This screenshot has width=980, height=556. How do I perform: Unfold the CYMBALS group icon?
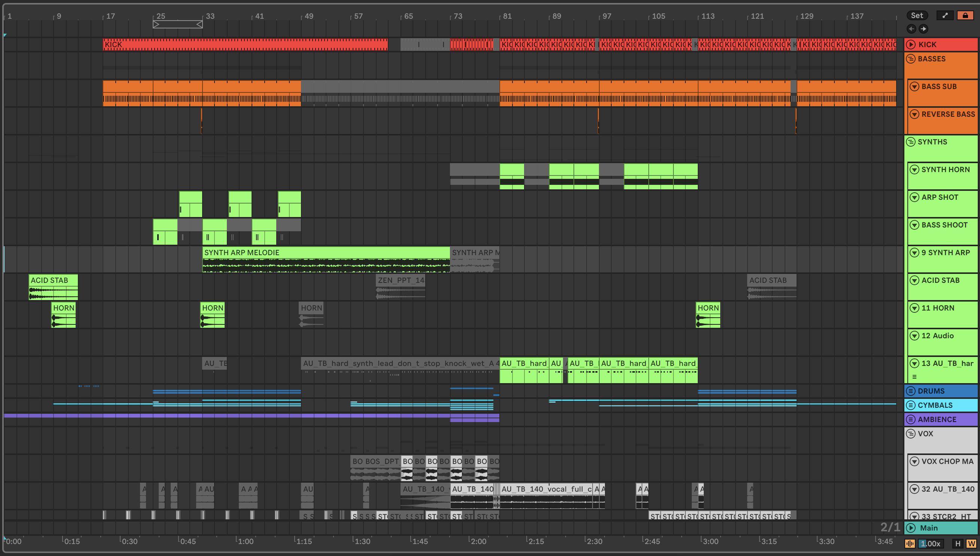911,405
